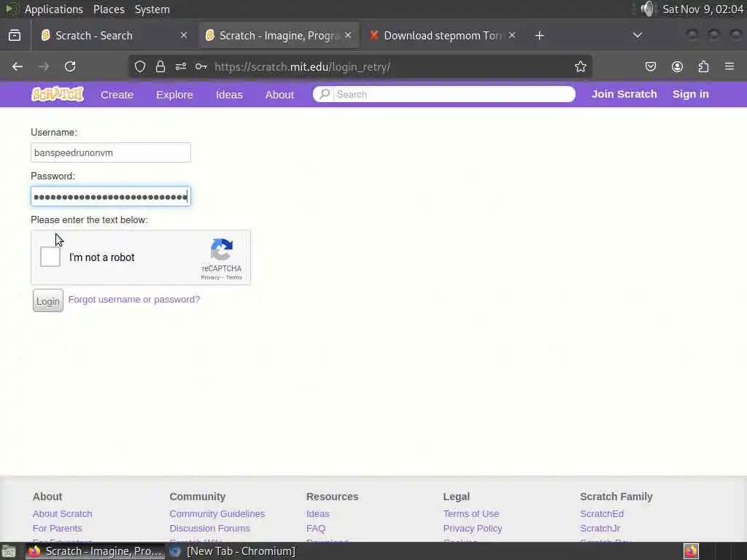Open the Places menu
The image size is (747, 560).
pos(109,9)
